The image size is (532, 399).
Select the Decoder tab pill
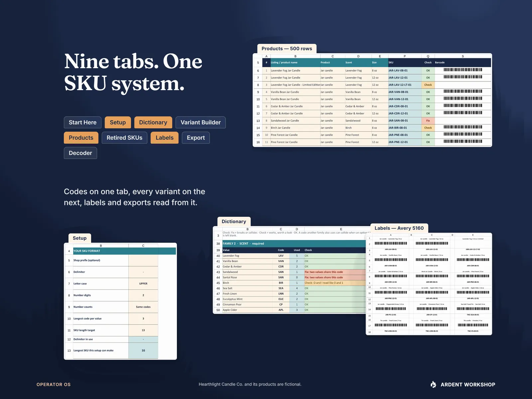(x=80, y=153)
